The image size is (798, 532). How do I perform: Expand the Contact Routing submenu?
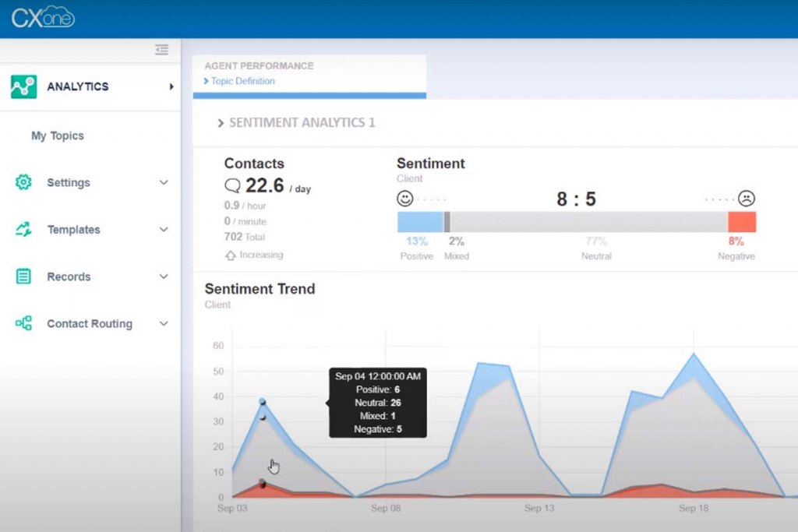(x=163, y=323)
